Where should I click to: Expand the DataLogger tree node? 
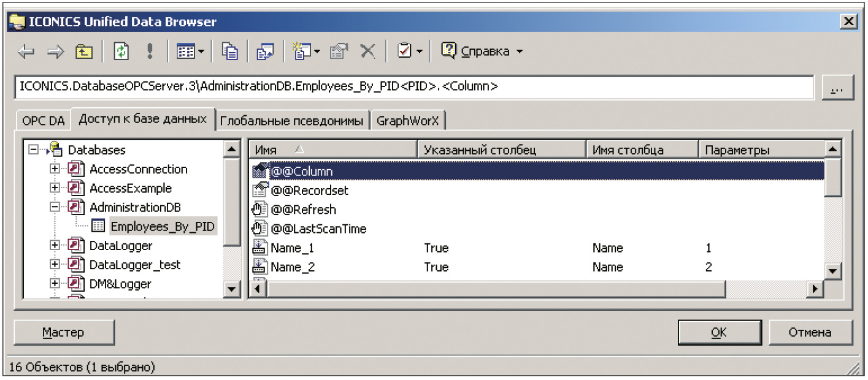(x=55, y=246)
